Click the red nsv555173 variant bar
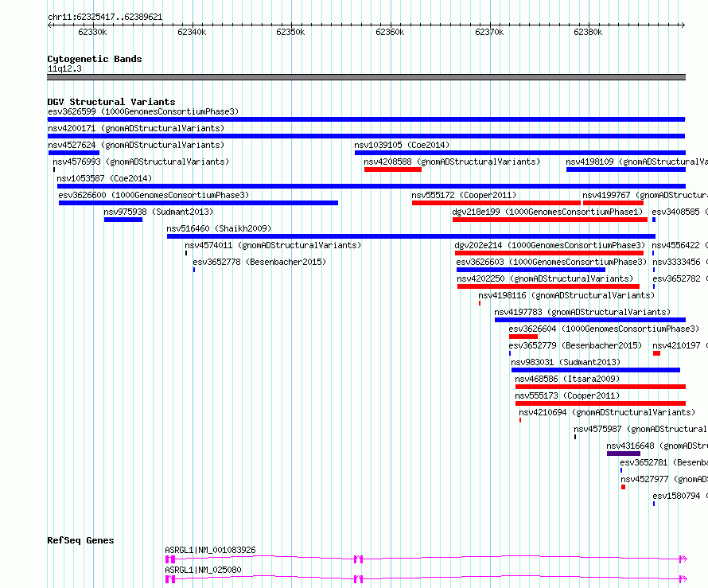This screenshot has width=708, height=588. coord(601,403)
